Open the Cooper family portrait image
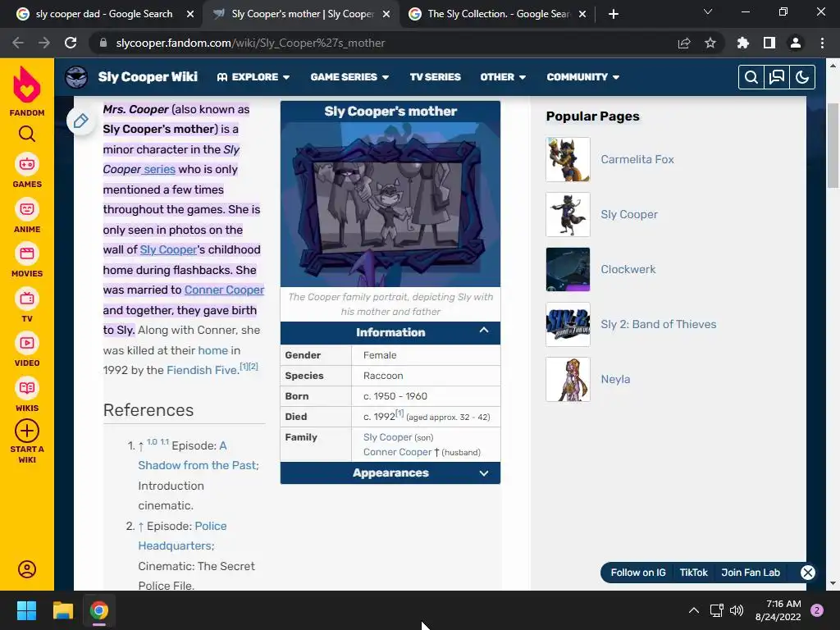This screenshot has width=840, height=630. click(x=390, y=204)
